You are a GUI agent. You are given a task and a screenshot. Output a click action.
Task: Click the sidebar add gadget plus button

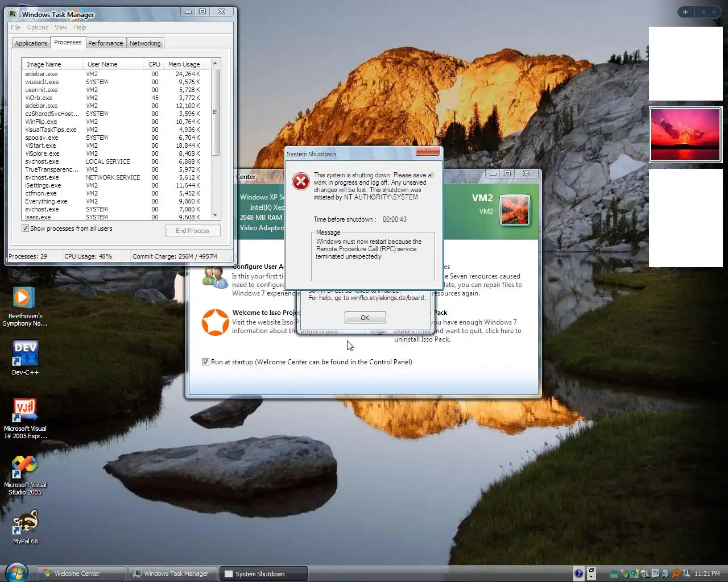tap(685, 12)
